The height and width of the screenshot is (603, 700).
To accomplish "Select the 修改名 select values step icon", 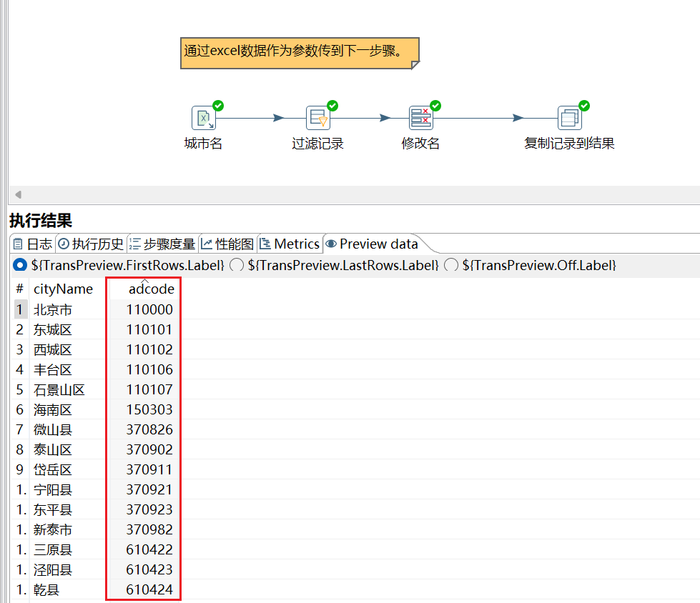I will coord(421,118).
